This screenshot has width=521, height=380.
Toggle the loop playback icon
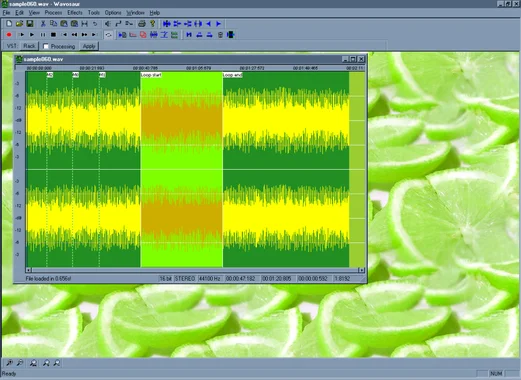[x=108, y=35]
